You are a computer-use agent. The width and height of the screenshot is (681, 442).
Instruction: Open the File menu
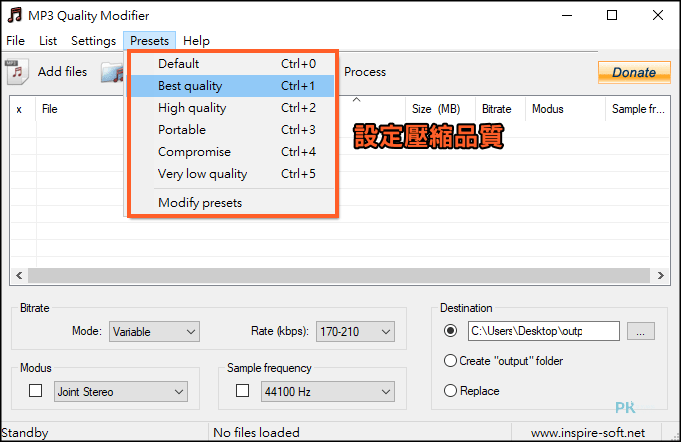(16, 41)
